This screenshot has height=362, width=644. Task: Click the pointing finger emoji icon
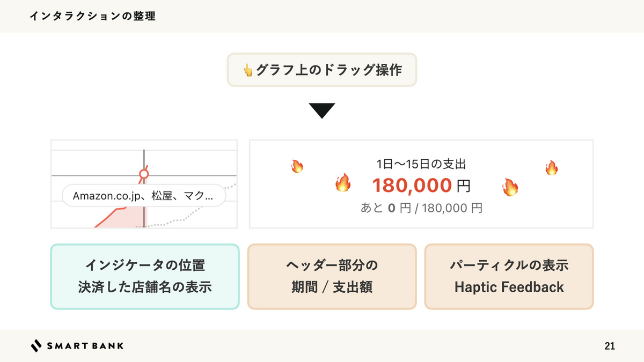247,70
